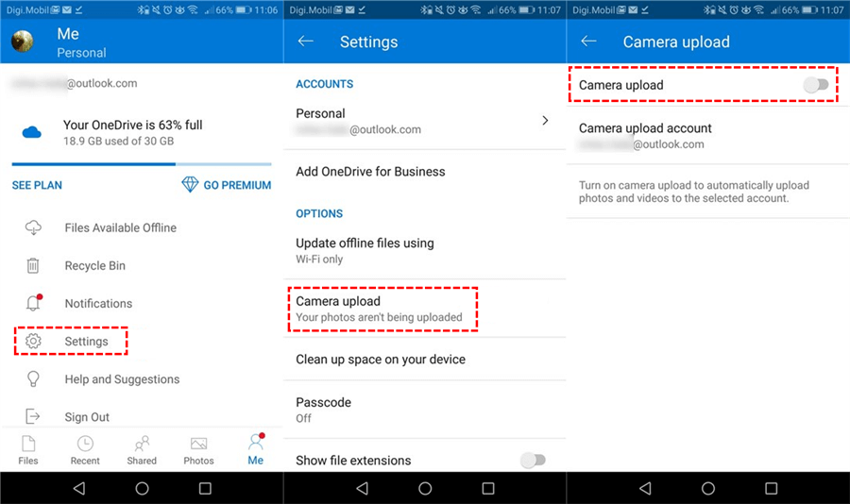Tap the Files Available Offline cloud icon
Image resolution: width=850 pixels, height=504 pixels.
point(33,227)
